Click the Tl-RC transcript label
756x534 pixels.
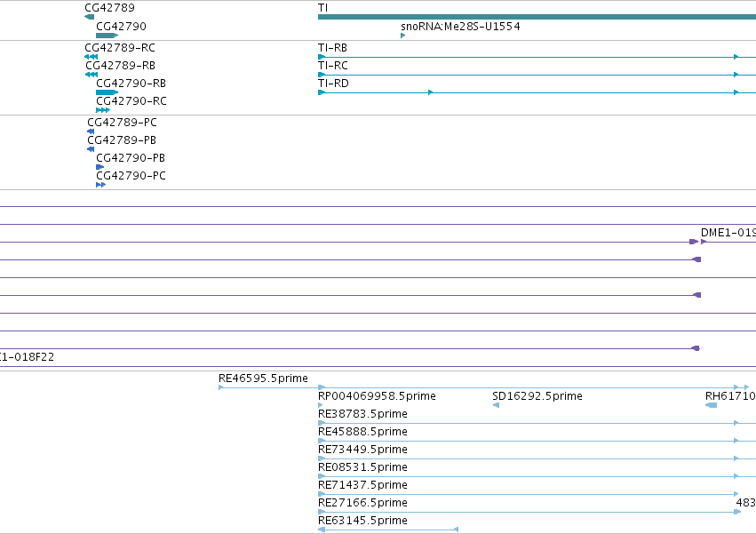tap(332, 66)
